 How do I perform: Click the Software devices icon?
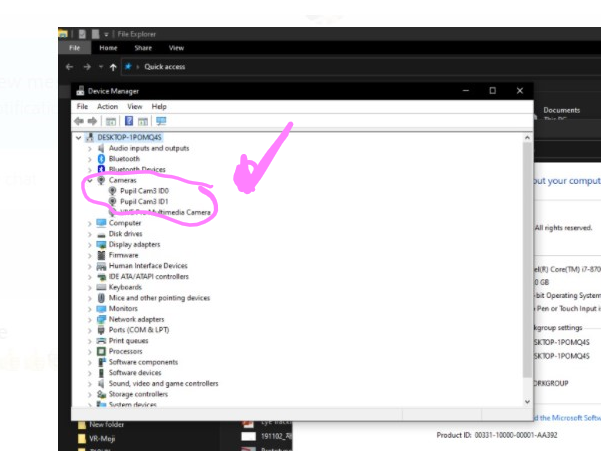click(x=101, y=373)
